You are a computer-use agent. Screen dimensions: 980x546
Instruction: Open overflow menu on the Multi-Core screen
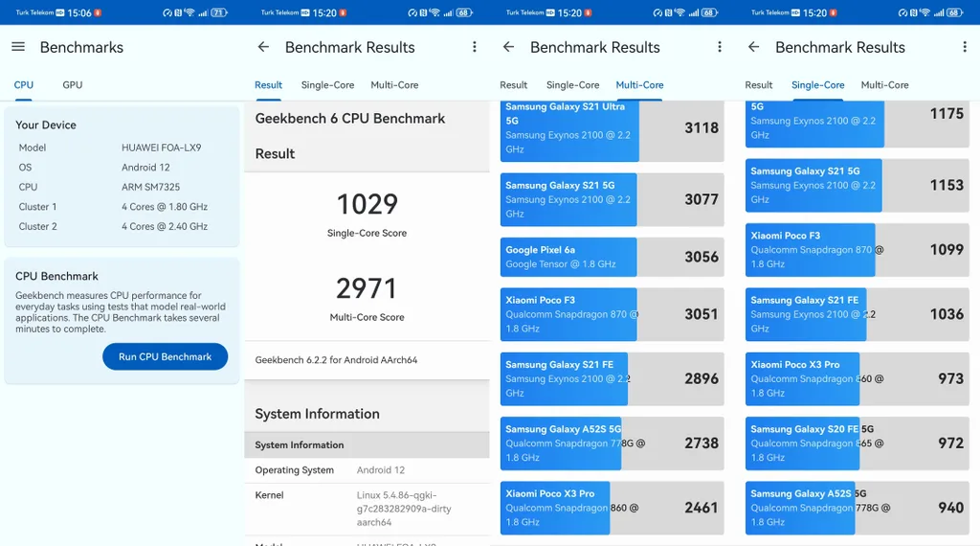pyautogui.click(x=720, y=47)
